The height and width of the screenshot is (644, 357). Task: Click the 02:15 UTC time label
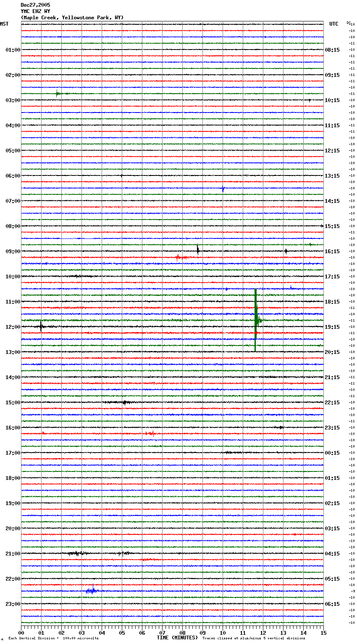point(332,503)
